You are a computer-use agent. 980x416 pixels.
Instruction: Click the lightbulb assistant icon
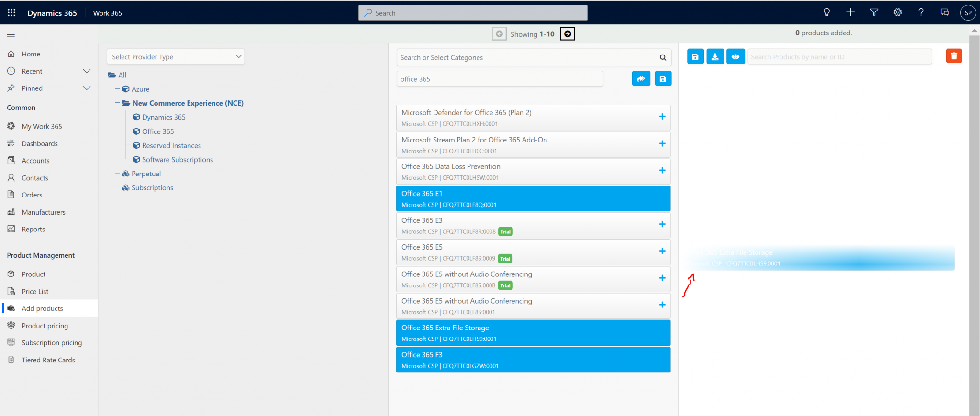tap(827, 13)
